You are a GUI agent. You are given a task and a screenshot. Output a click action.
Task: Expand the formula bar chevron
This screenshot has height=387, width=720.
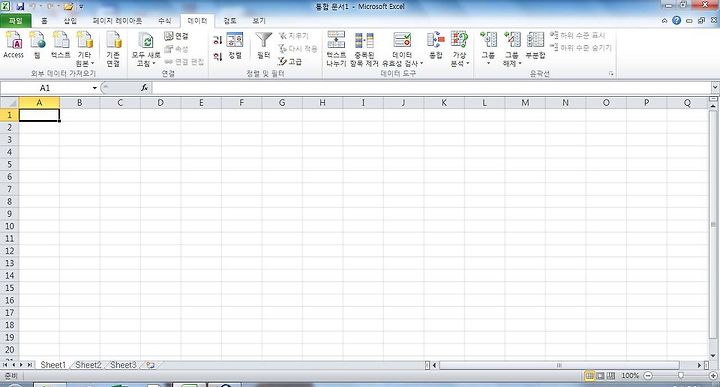[715, 87]
